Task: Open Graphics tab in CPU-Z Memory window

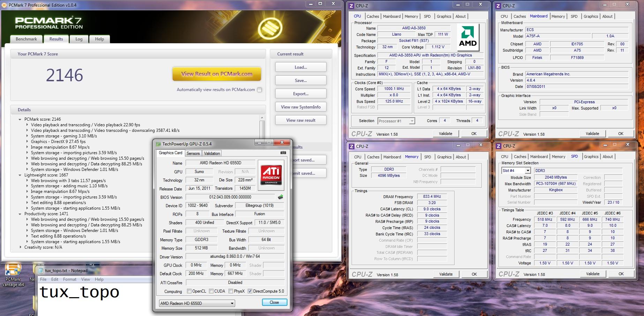Action: tap(444, 157)
